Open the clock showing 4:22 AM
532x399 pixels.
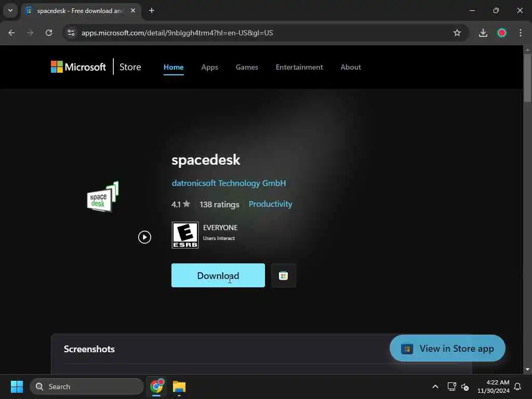(x=494, y=387)
